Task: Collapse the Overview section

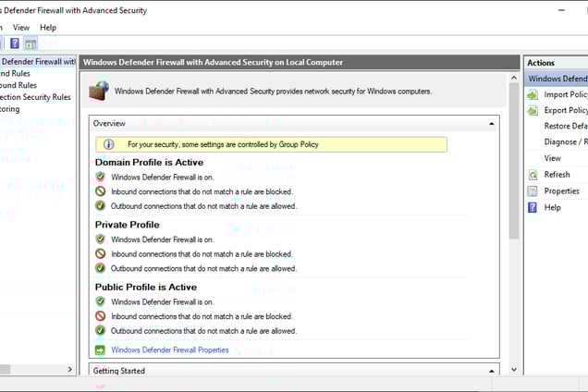Action: pos(491,123)
